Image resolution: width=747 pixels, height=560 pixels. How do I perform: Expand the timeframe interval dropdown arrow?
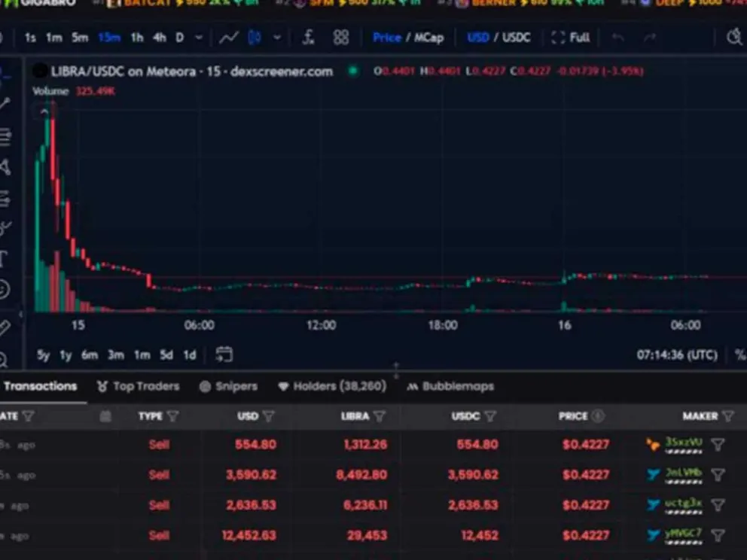[199, 38]
